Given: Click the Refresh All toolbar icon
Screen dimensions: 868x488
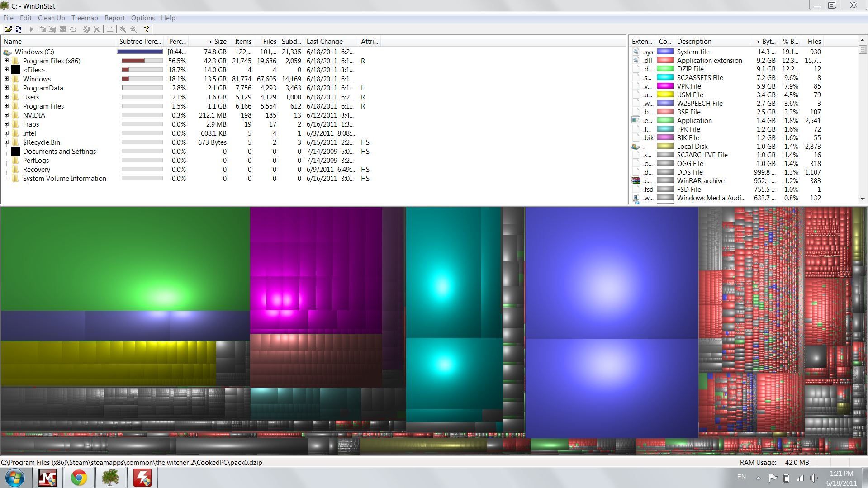Looking at the screenshot, I should click(x=19, y=29).
